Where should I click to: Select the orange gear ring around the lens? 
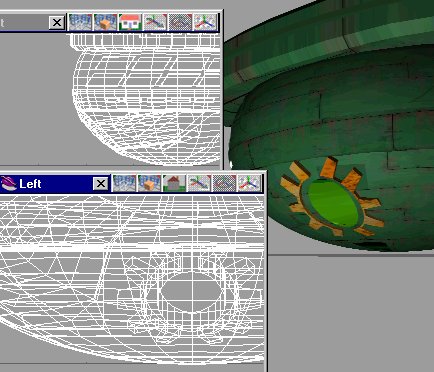[332, 198]
